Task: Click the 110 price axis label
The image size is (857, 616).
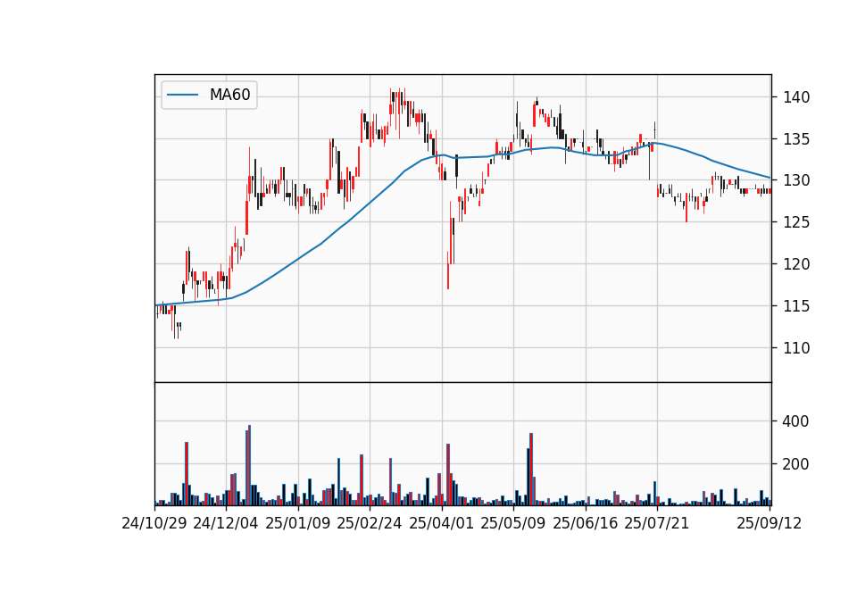Action: [x=796, y=347]
